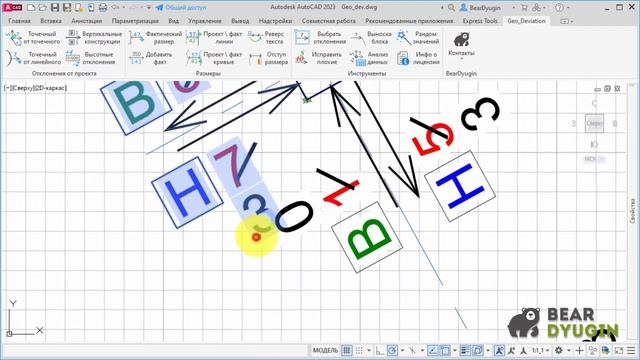Open Инфо о лицензии
640x360 pixels.
pyautogui.click(x=418, y=58)
